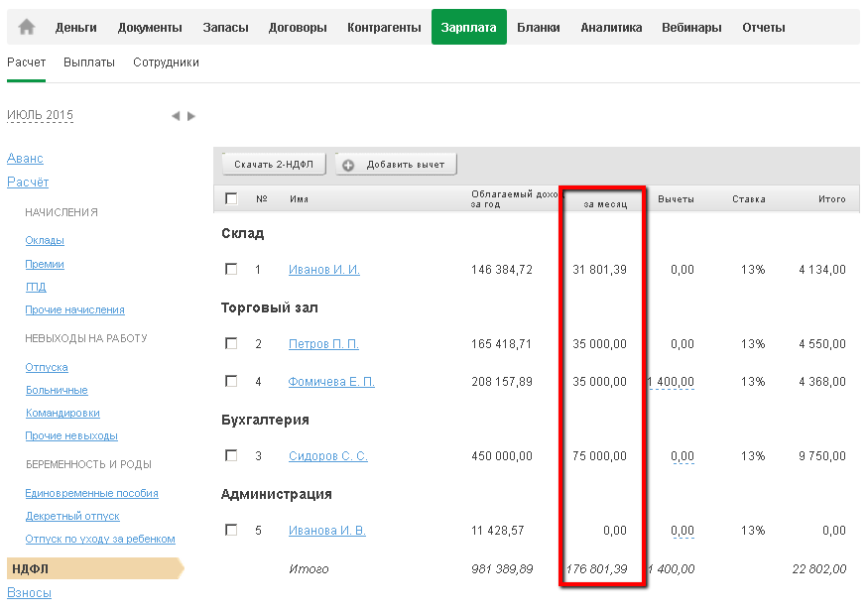Select the Зарплата menu tab

coord(469,27)
